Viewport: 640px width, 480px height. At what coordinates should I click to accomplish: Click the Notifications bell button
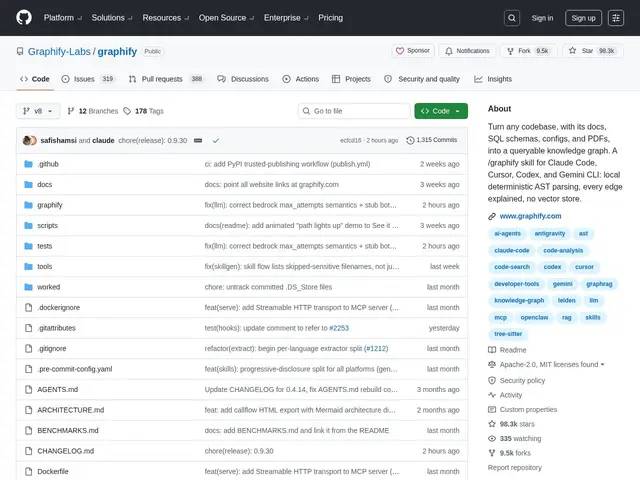[467, 51]
